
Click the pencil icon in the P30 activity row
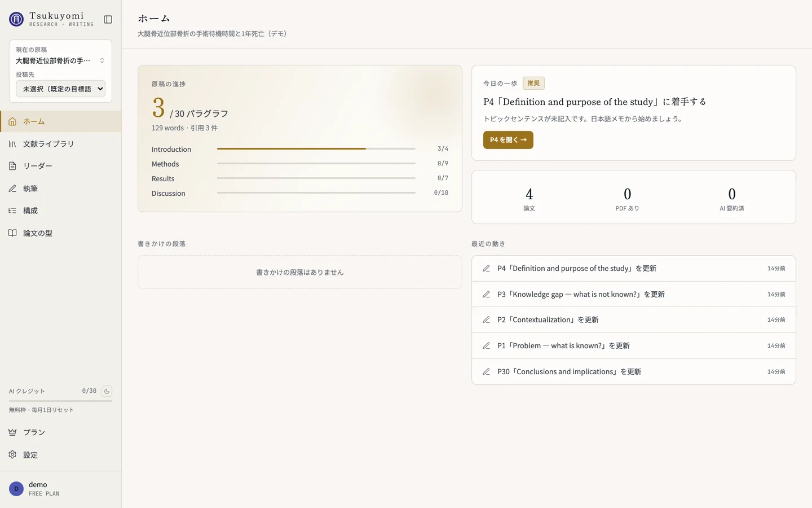pos(486,371)
